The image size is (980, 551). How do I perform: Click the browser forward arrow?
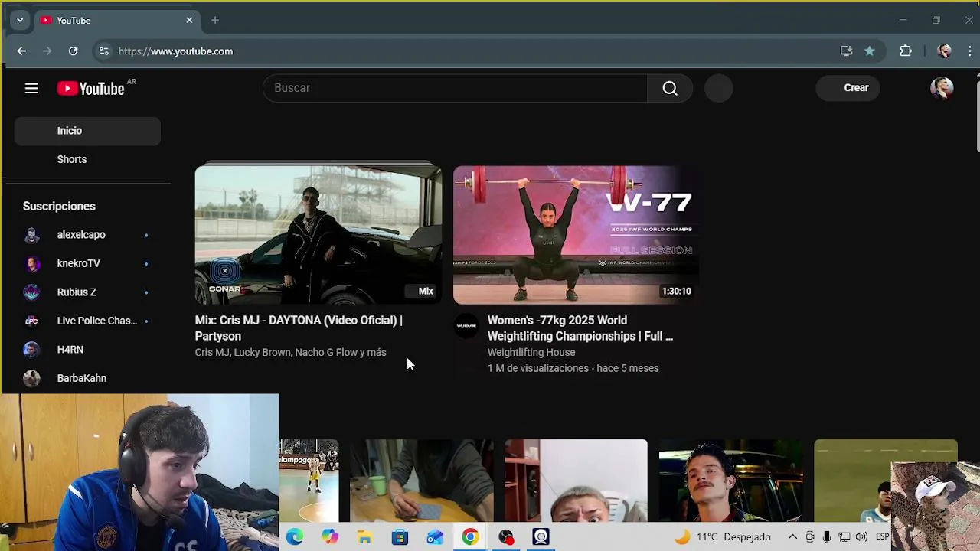[47, 51]
